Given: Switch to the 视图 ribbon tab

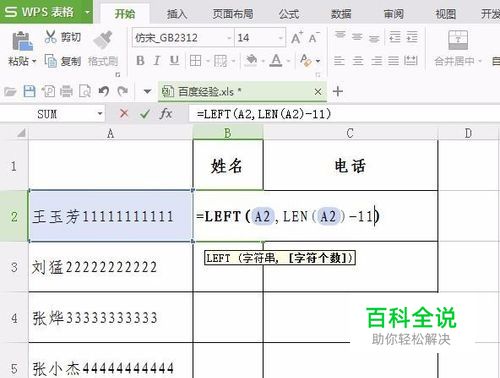Looking at the screenshot, I should [446, 14].
